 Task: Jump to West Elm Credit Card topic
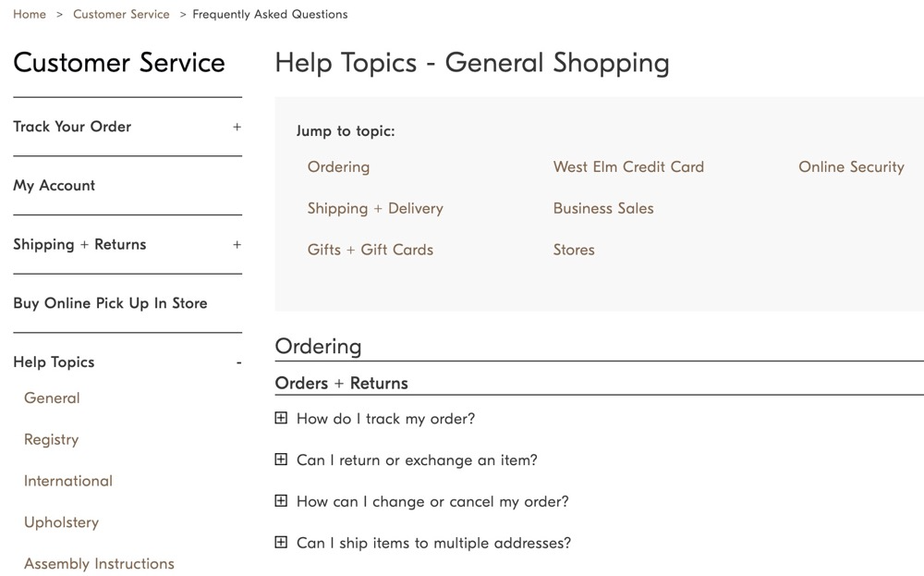click(x=628, y=166)
